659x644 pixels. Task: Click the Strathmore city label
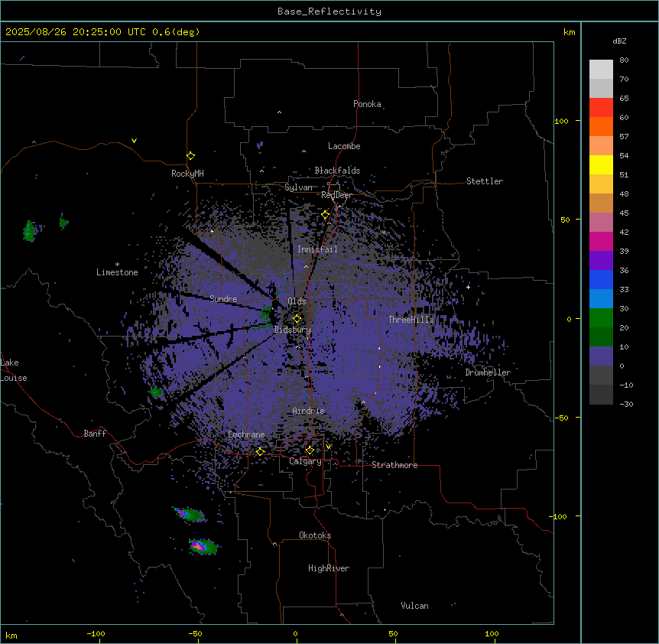pyautogui.click(x=394, y=465)
